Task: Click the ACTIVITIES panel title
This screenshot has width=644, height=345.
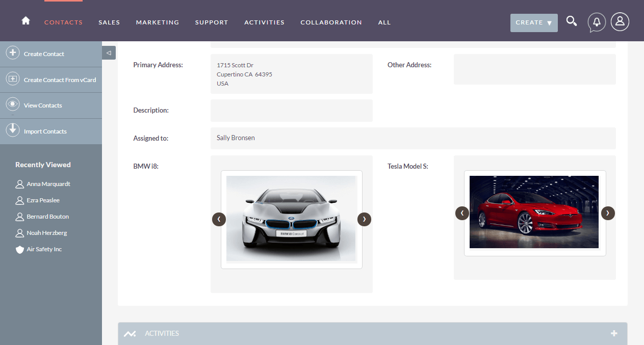Action: click(162, 333)
